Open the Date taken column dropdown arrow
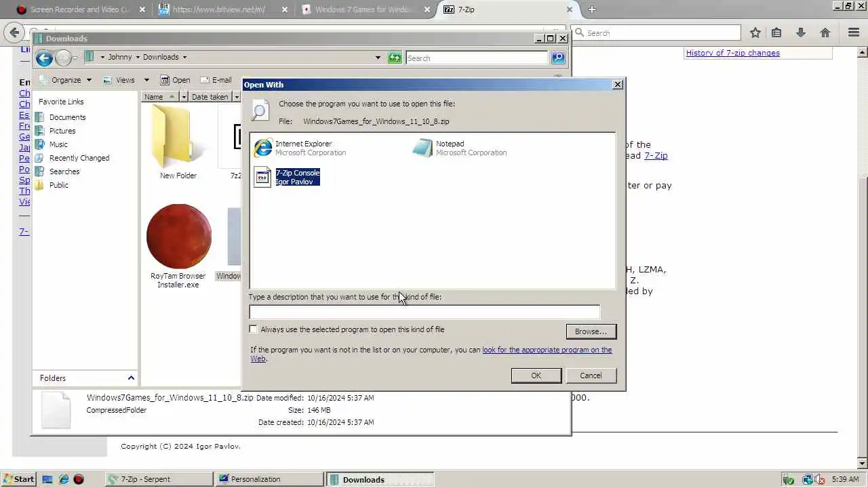 (236, 97)
